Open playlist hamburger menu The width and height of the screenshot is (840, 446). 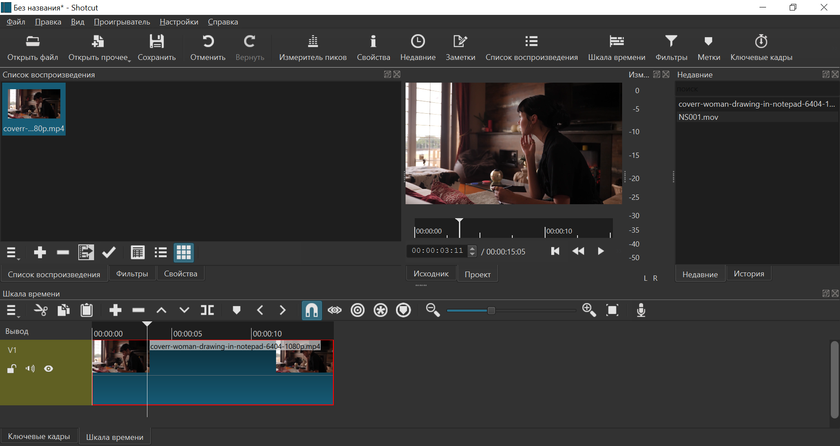(x=12, y=252)
